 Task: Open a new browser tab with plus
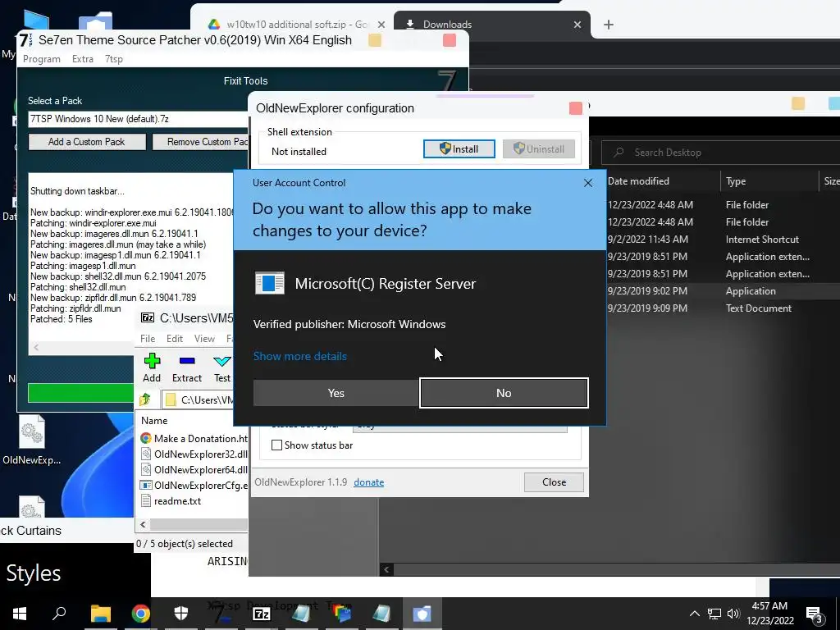[x=609, y=25]
